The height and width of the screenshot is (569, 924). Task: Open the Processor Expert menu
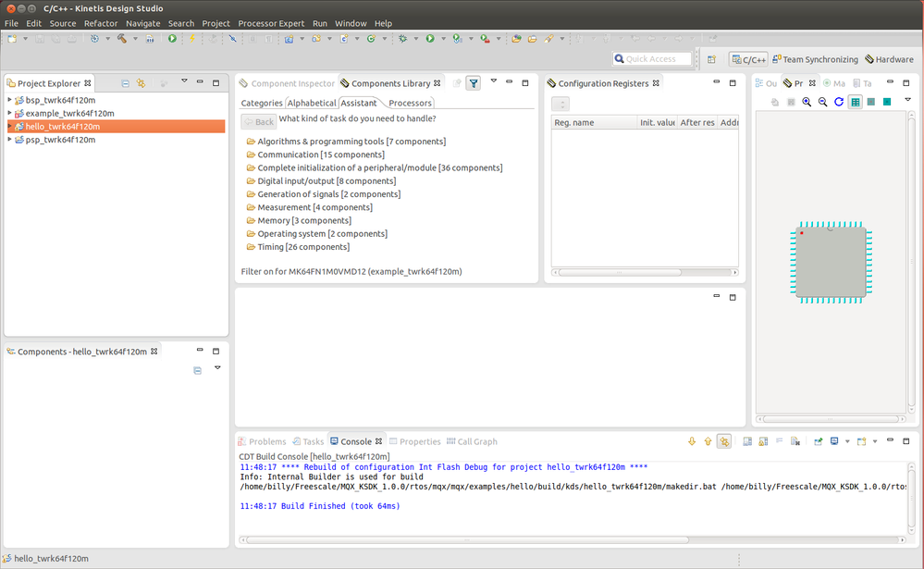point(271,23)
